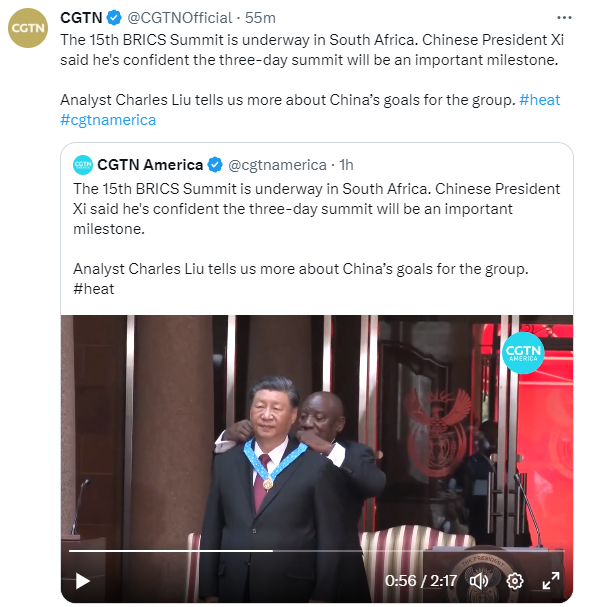The image size is (590, 607).
Task: Open the #heat hashtag link
Action: point(539,100)
